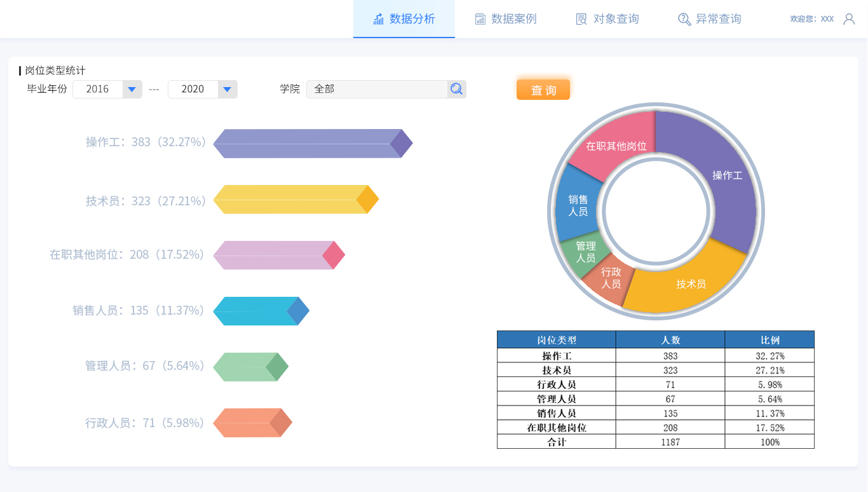Expand the 2020 end year dropdown
The width and height of the screenshot is (868, 492).
227,90
